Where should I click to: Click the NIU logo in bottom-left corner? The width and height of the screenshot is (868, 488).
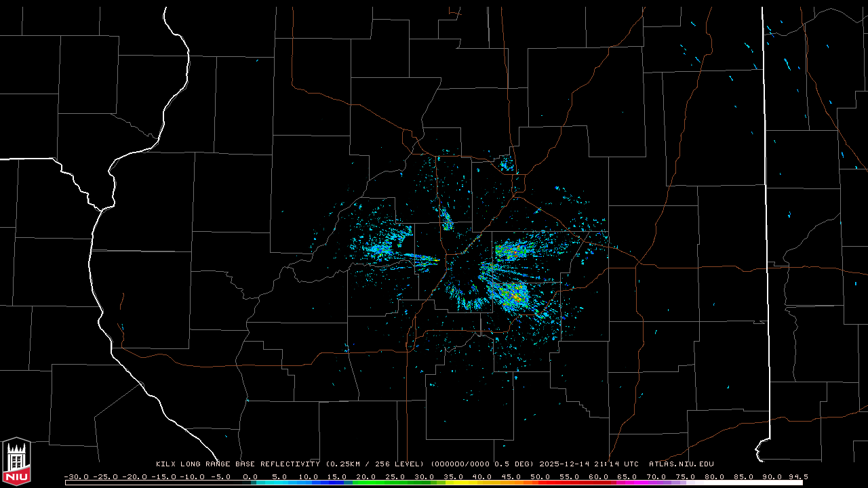pos(16,461)
